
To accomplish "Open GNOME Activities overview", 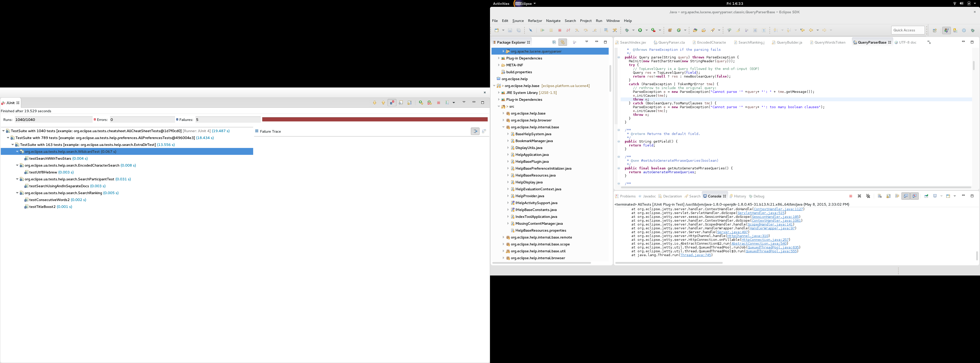I will [x=501, y=3].
